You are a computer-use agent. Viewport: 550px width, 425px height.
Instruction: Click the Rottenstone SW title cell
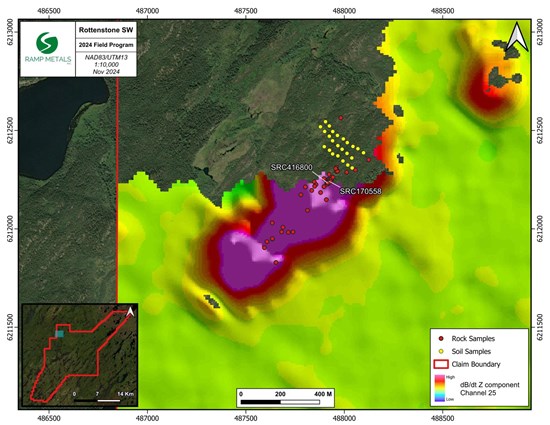[x=106, y=30]
